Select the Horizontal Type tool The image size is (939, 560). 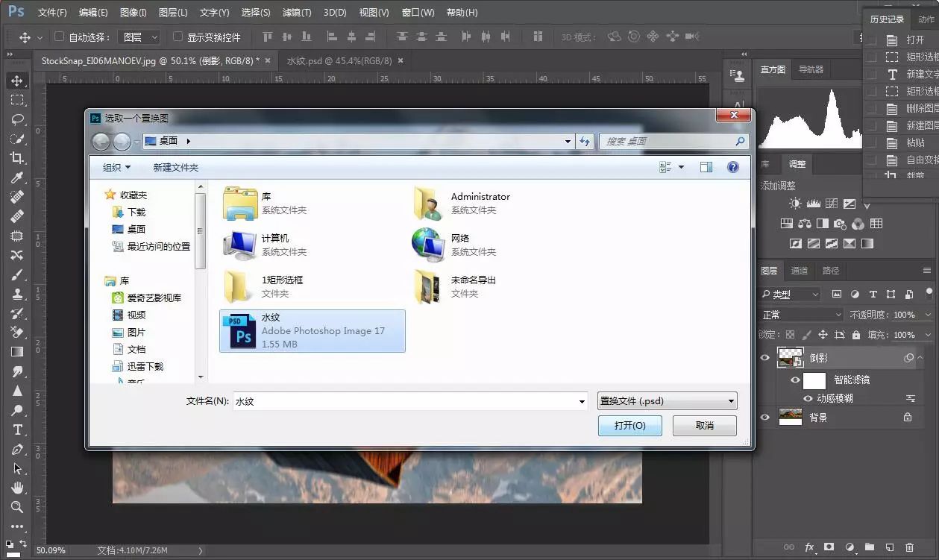(x=16, y=430)
